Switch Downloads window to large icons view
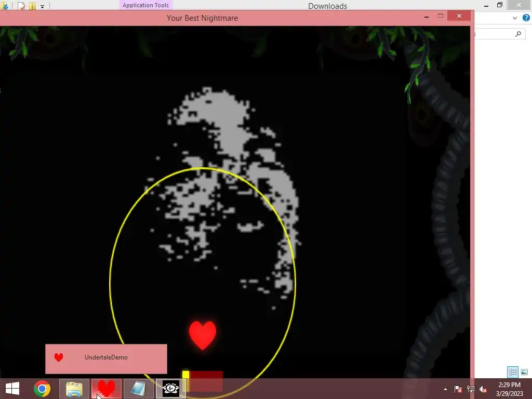Screen dimensions: 532x399 [x=524, y=372]
